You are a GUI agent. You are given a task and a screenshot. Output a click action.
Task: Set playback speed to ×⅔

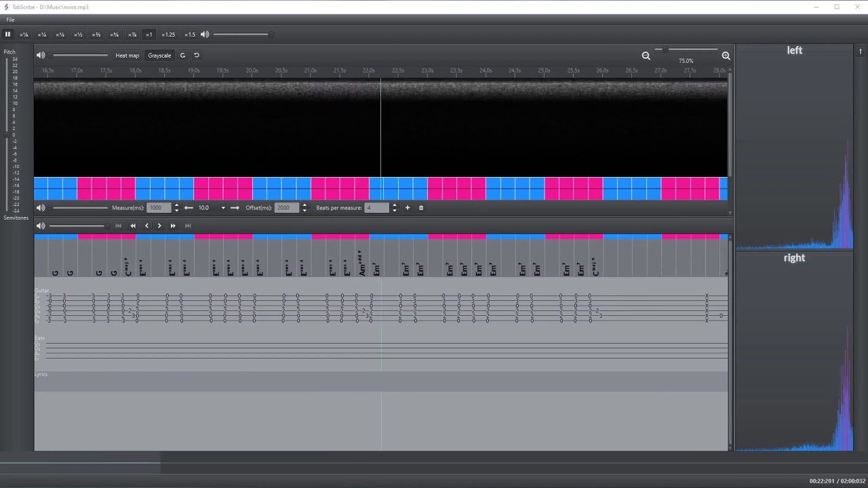tap(96, 35)
